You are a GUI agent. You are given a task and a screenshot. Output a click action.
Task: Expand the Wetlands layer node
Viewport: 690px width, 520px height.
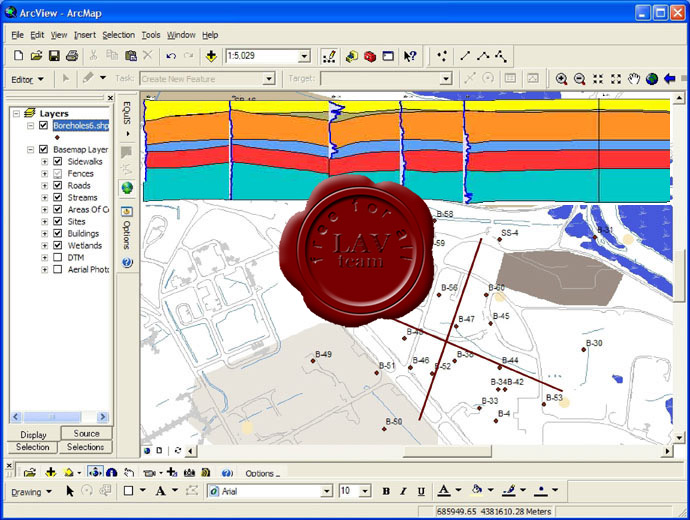pos(44,245)
